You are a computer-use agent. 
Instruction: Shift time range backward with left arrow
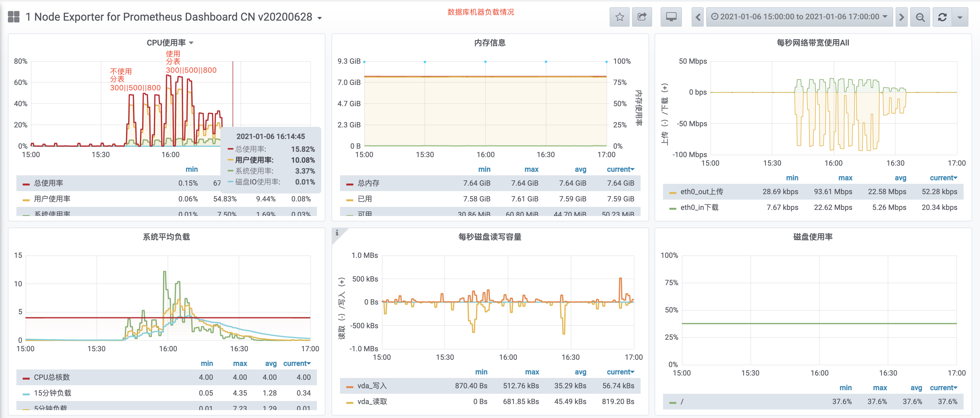tap(697, 17)
